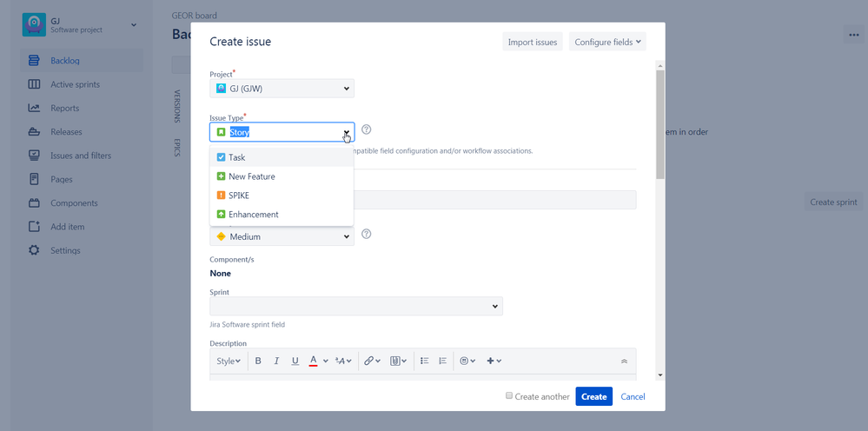This screenshot has height=431, width=868.
Task: Click the bullet list icon
Action: point(425,361)
